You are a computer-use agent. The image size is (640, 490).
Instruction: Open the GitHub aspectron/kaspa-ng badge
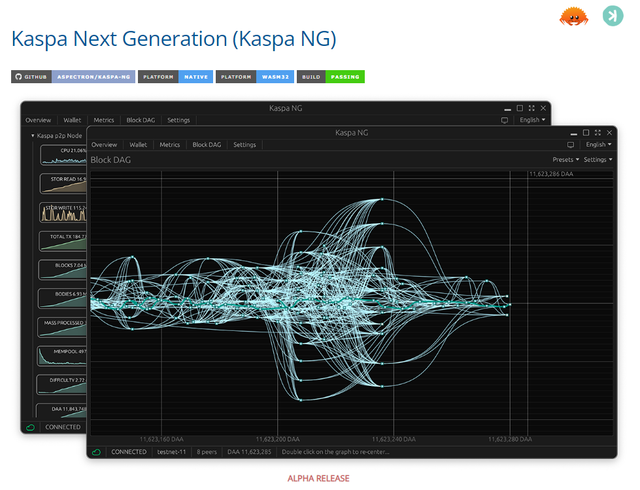73,77
